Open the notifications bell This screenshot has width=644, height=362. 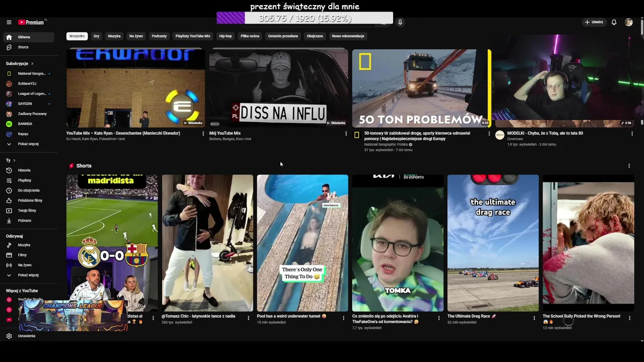click(x=614, y=22)
